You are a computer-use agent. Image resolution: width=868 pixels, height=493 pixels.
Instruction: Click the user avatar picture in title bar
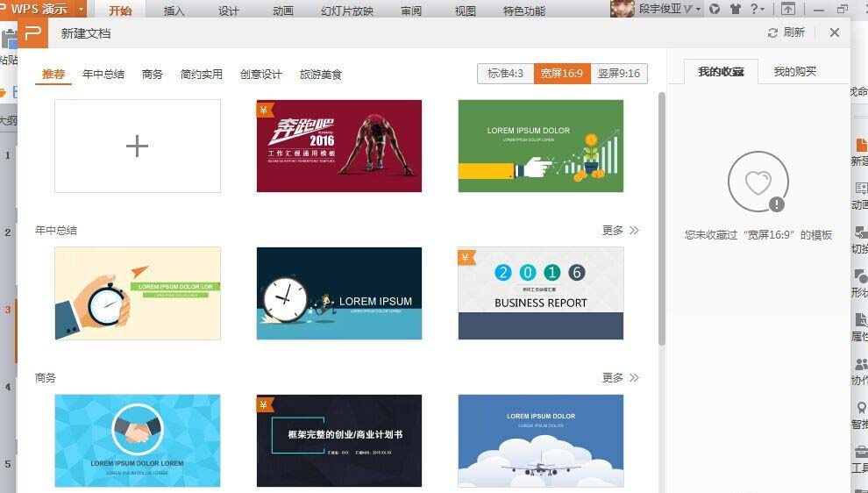[x=623, y=9]
